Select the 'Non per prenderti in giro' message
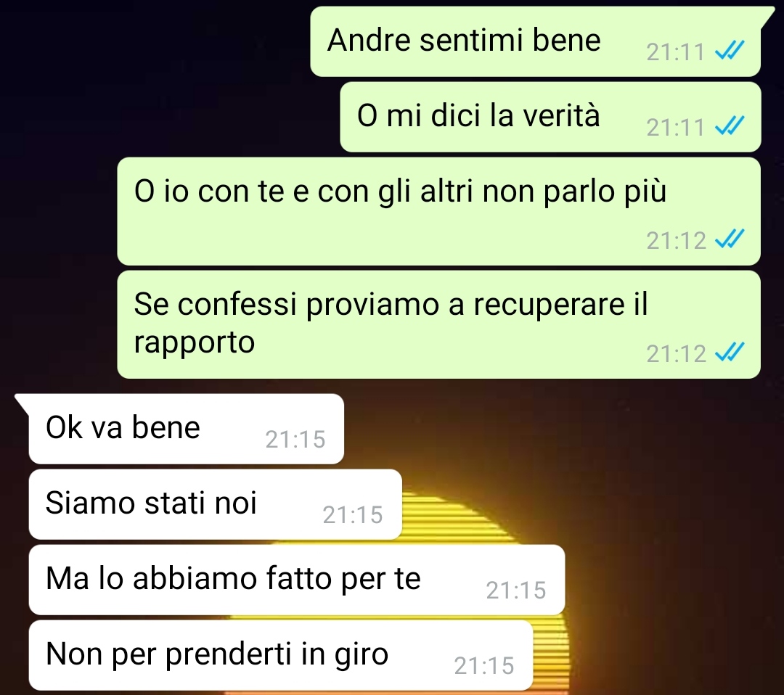The height and width of the screenshot is (695, 784). point(280,656)
